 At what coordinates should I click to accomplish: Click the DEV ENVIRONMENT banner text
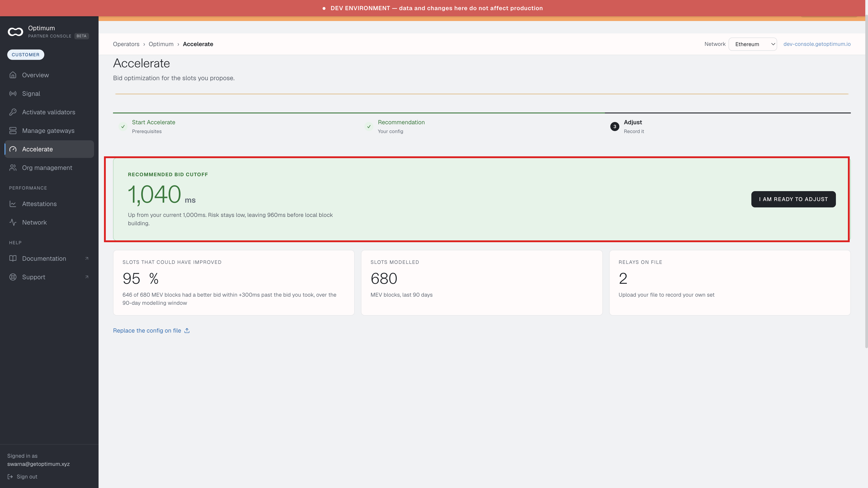[x=436, y=8]
